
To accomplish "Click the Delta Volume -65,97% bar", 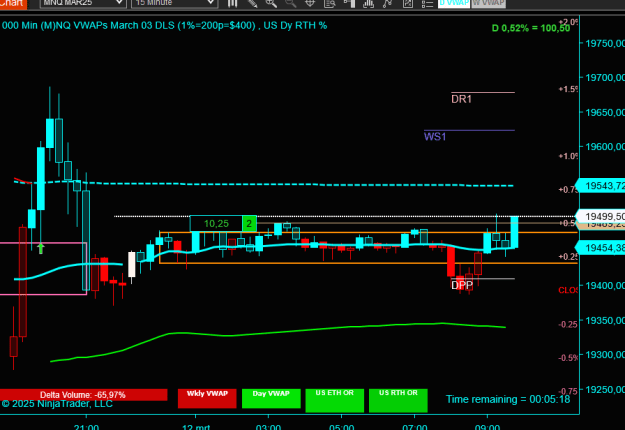I will [x=83, y=395].
